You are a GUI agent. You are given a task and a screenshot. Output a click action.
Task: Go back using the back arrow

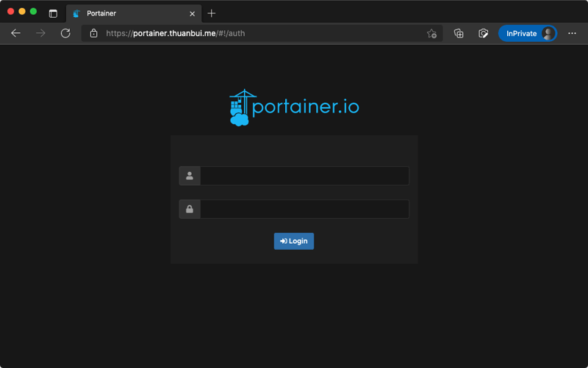pos(16,33)
